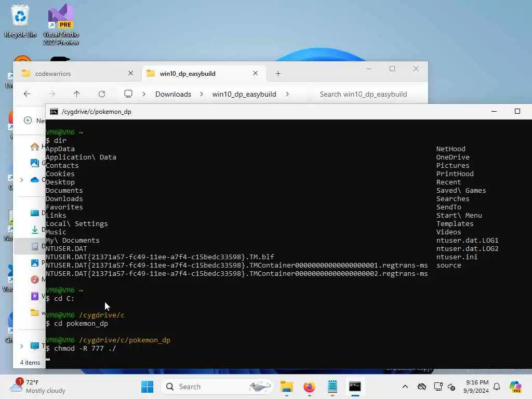532x399 pixels.
Task: Click 'Saved\ Games' entry in terminal listing
Action: [x=461, y=191]
